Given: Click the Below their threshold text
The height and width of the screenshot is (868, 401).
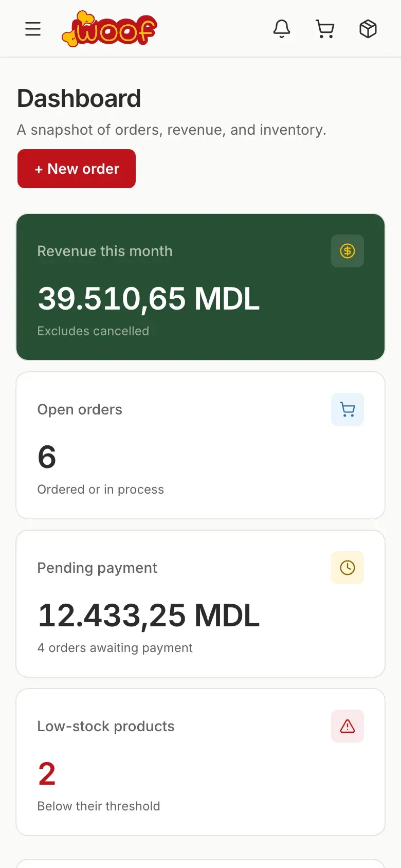Looking at the screenshot, I should click(99, 806).
